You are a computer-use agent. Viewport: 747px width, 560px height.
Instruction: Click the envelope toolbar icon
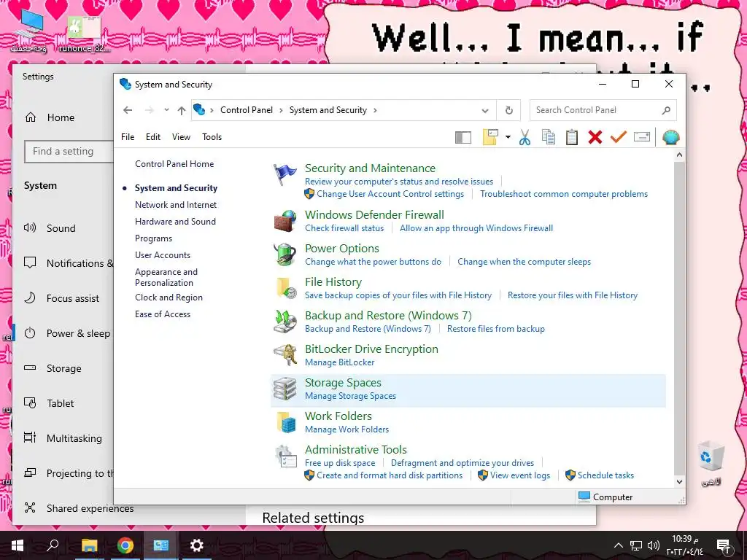tap(642, 137)
